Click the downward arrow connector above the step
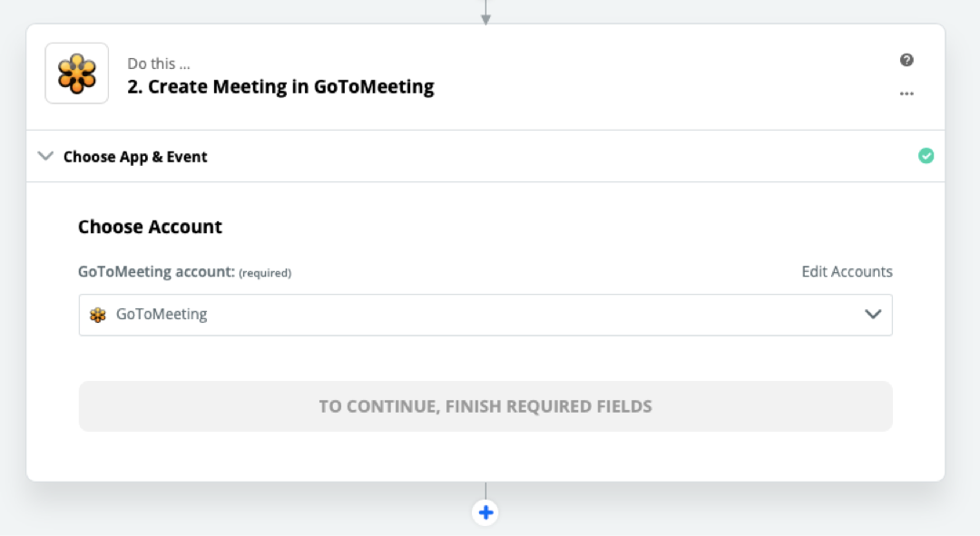This screenshot has height=536, width=980. click(485, 13)
